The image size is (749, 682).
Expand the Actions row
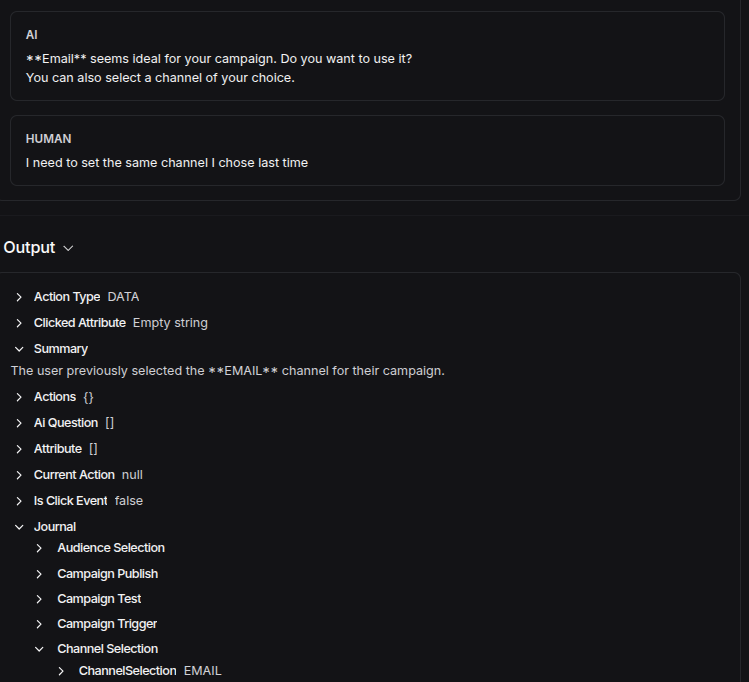(19, 397)
